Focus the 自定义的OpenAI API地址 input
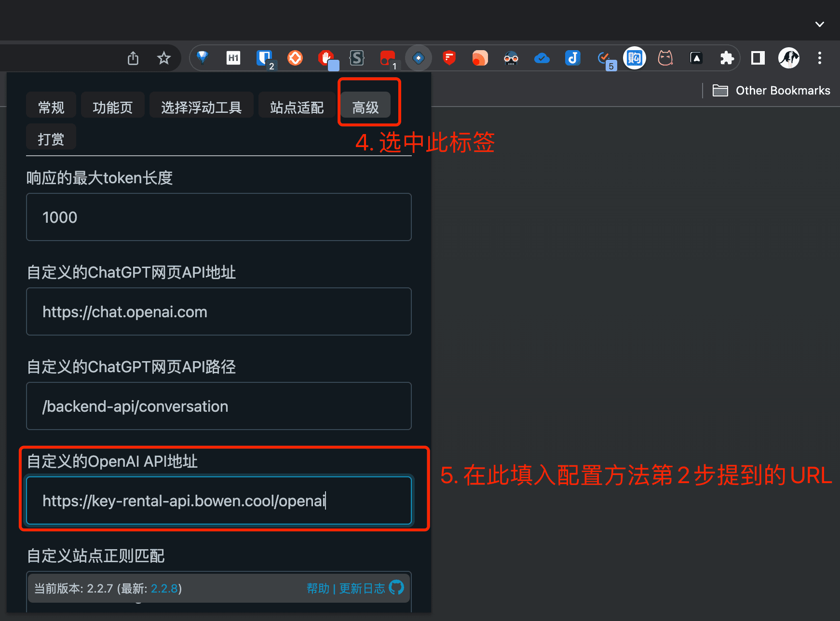Image resolution: width=840 pixels, height=621 pixels. click(218, 500)
